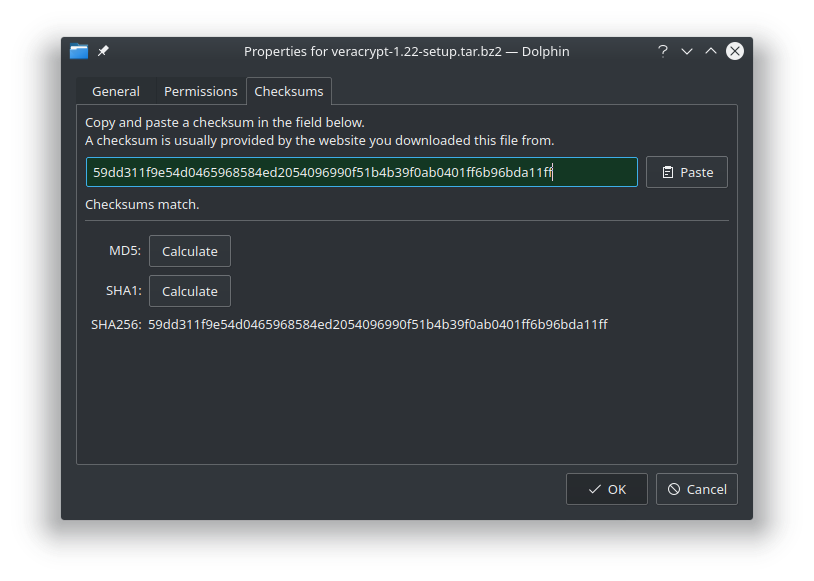Open the Permissions tab
814x581 pixels.
(201, 91)
